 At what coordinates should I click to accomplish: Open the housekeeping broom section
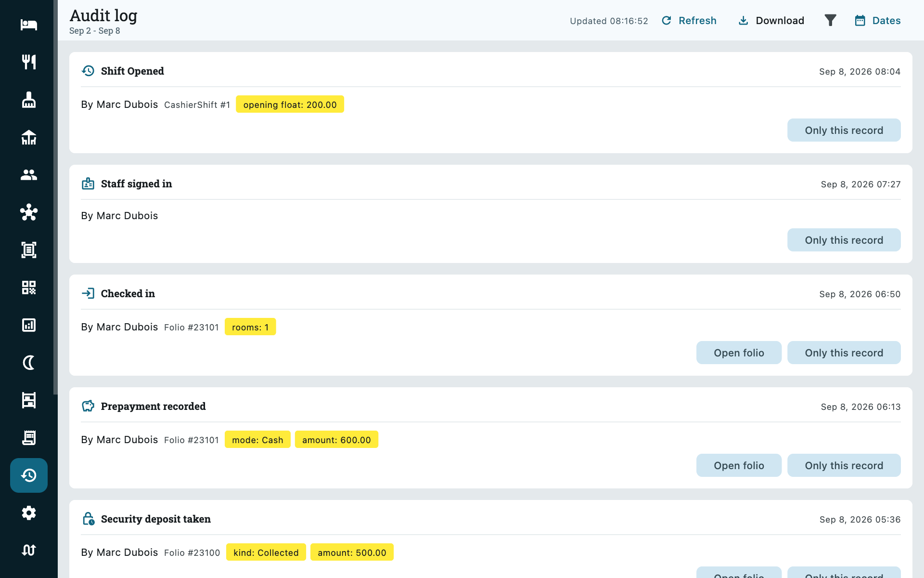pyautogui.click(x=29, y=100)
